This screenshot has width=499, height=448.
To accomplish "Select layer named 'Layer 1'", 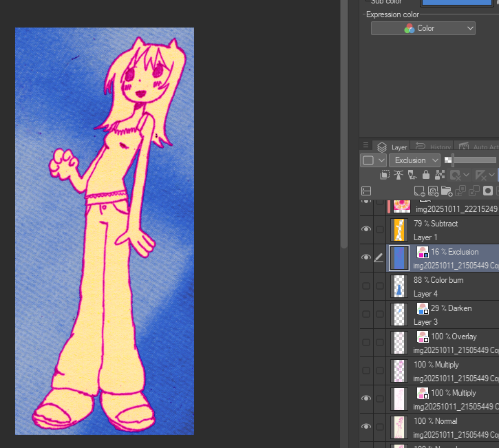I will (425, 237).
